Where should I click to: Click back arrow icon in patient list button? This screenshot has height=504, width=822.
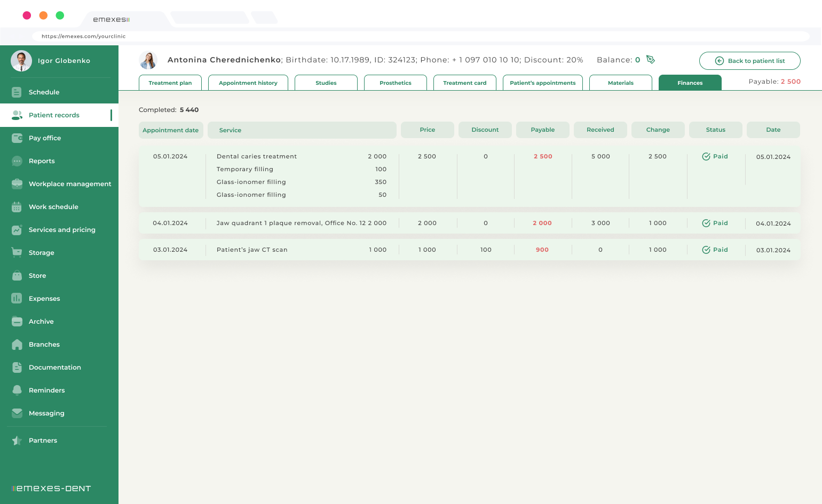720,61
